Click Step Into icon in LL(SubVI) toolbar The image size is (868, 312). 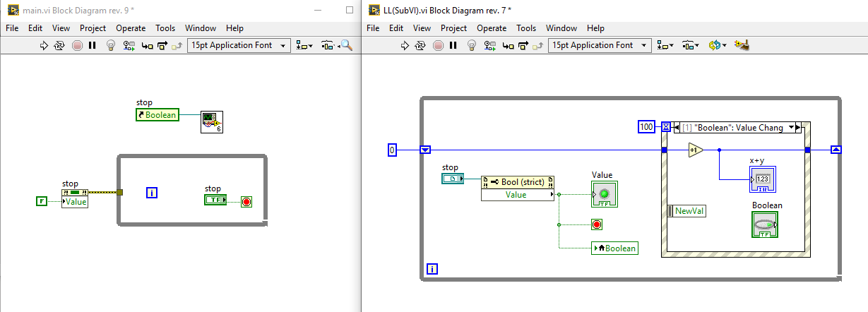(x=508, y=45)
